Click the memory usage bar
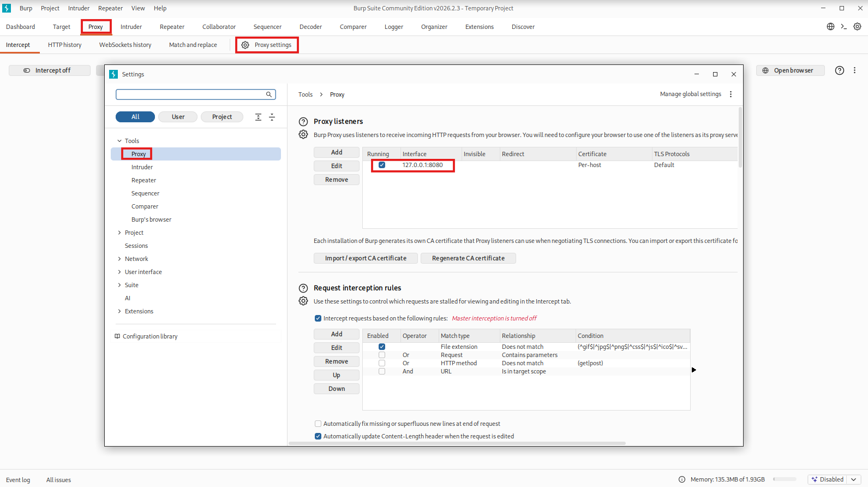Image resolution: width=868 pixels, height=487 pixels. (x=785, y=479)
